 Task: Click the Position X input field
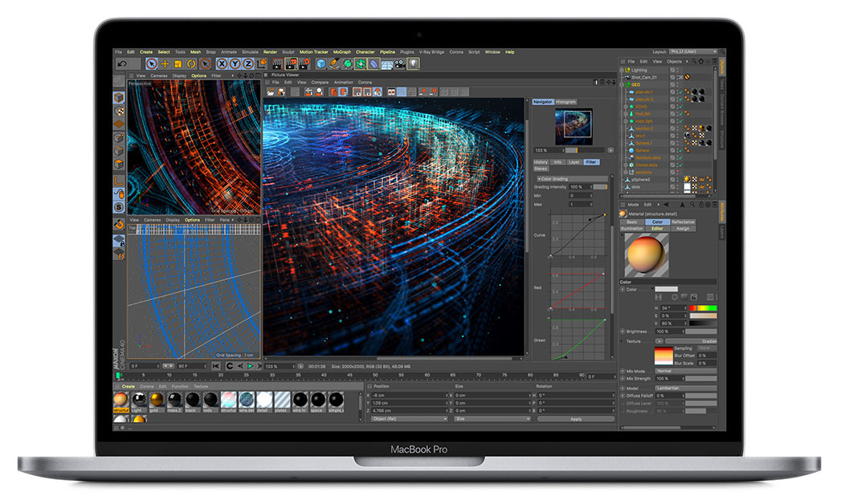point(409,396)
